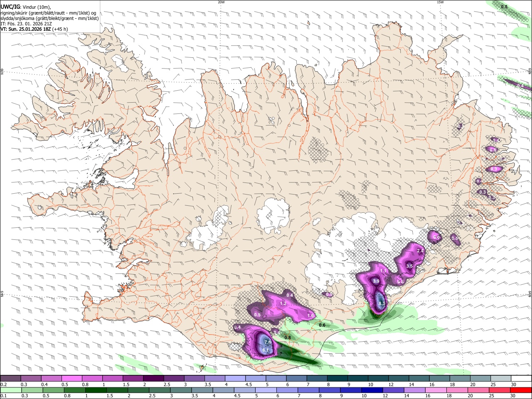The width and height of the screenshot is (532, 399).
Task: Select the 'slydda/snjókoma' legend description line
Action: (x=49, y=18)
